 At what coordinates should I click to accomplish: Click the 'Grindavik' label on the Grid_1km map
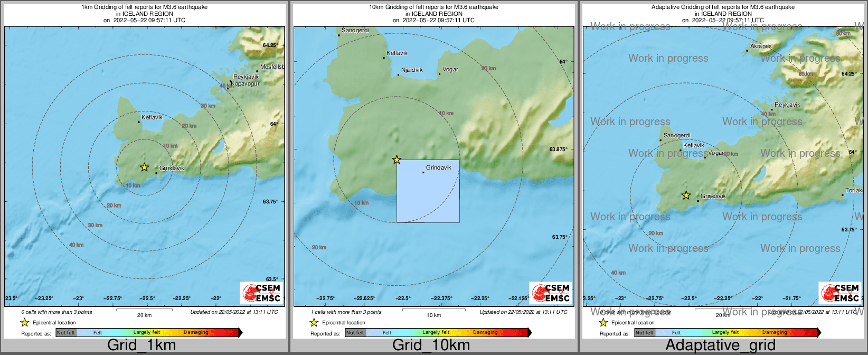coord(172,168)
